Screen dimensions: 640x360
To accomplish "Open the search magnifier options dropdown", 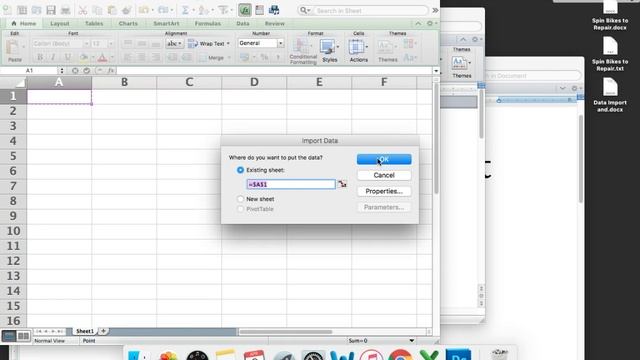I will click(x=305, y=10).
